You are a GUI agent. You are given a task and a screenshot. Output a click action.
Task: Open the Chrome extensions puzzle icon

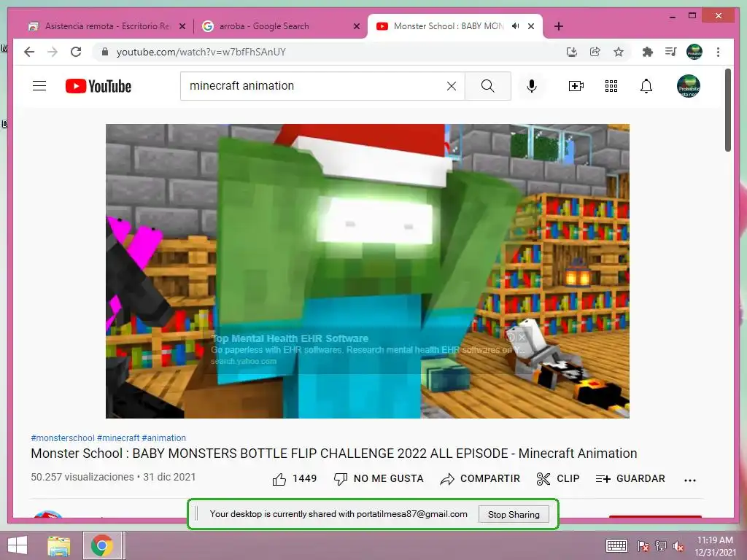coord(648,52)
